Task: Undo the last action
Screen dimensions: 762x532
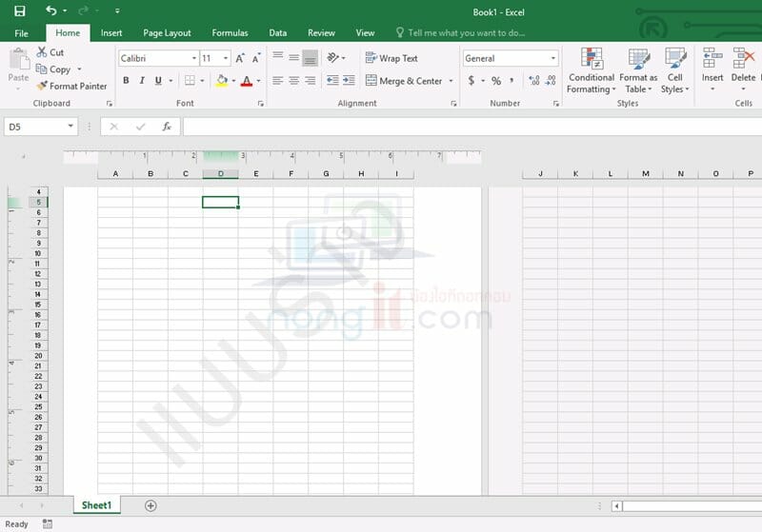Action: tap(50, 10)
